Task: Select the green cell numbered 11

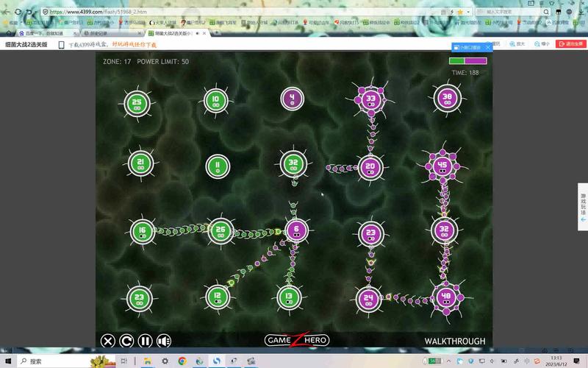Action: [217, 166]
